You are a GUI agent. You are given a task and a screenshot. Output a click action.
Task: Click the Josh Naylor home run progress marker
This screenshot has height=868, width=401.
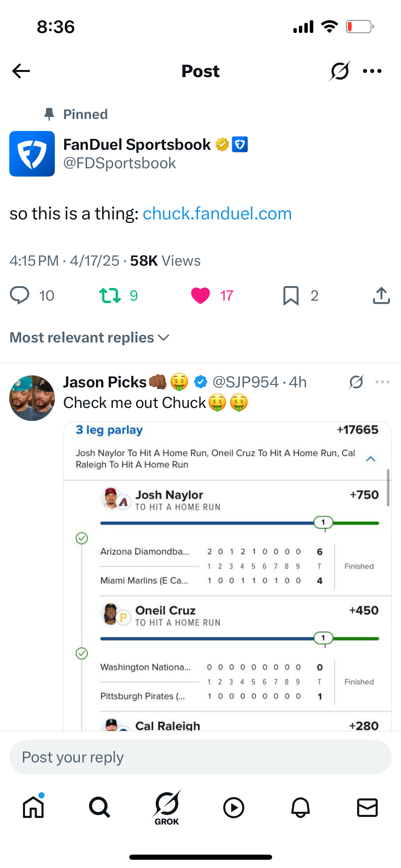tap(323, 522)
